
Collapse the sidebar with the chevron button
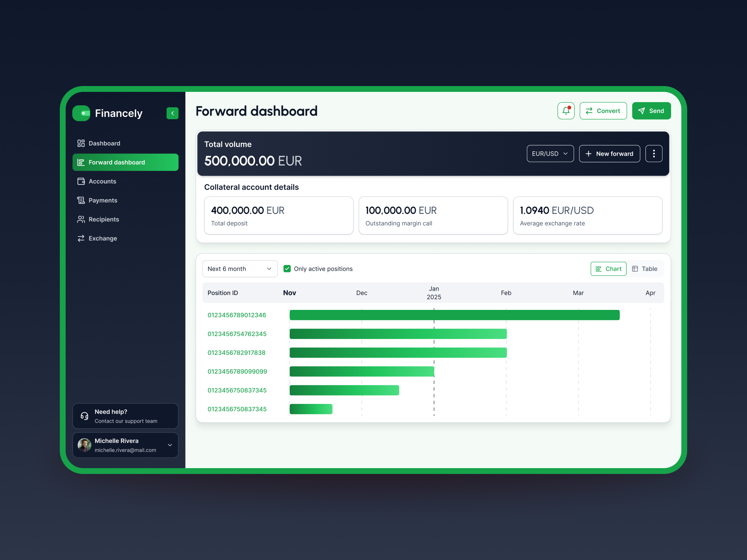click(172, 113)
